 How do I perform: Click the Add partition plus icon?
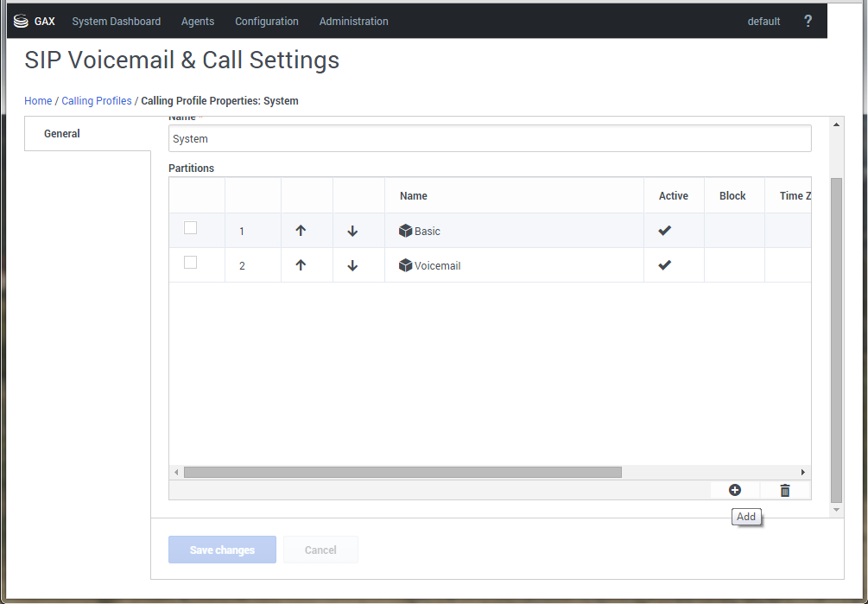click(x=734, y=490)
